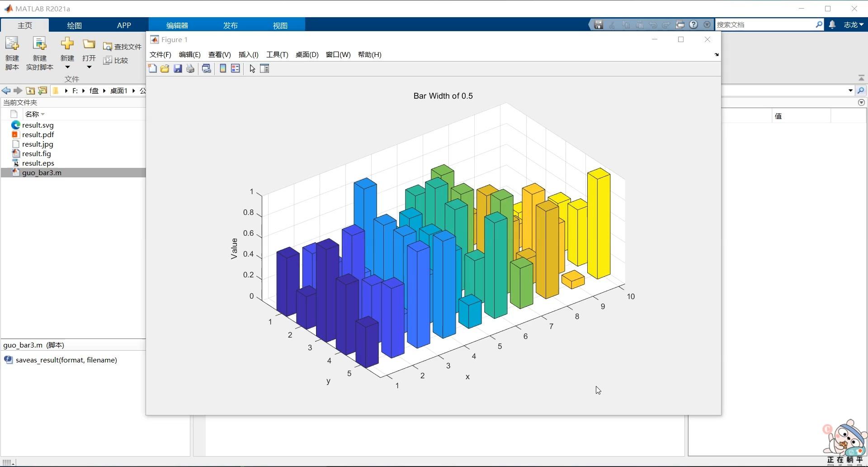The height and width of the screenshot is (467, 868).
Task: Click Open File icon in figure toolbar
Action: coord(165,68)
